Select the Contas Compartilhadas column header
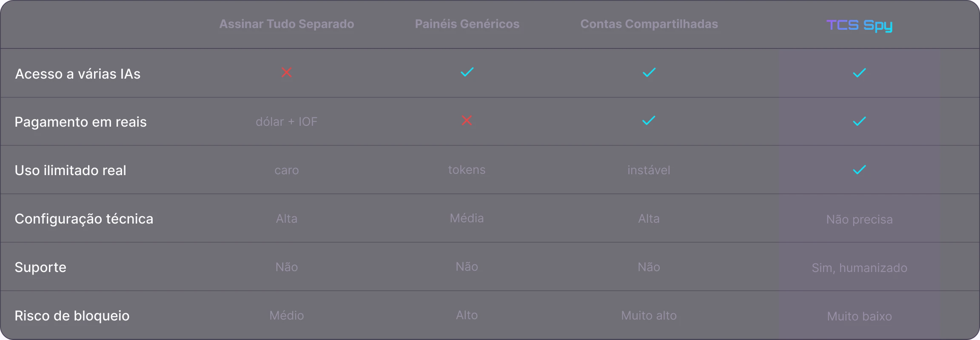Image resolution: width=980 pixels, height=340 pixels. click(x=649, y=24)
